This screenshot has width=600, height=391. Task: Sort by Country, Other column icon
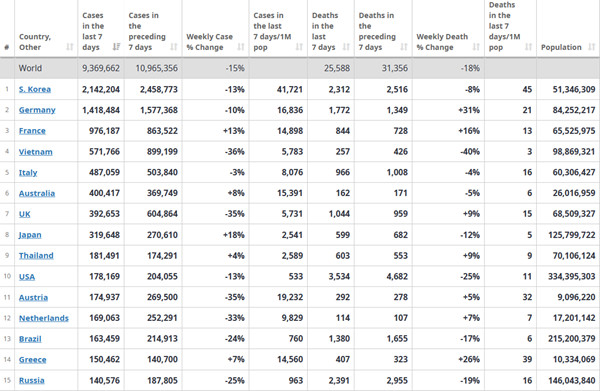(70, 47)
